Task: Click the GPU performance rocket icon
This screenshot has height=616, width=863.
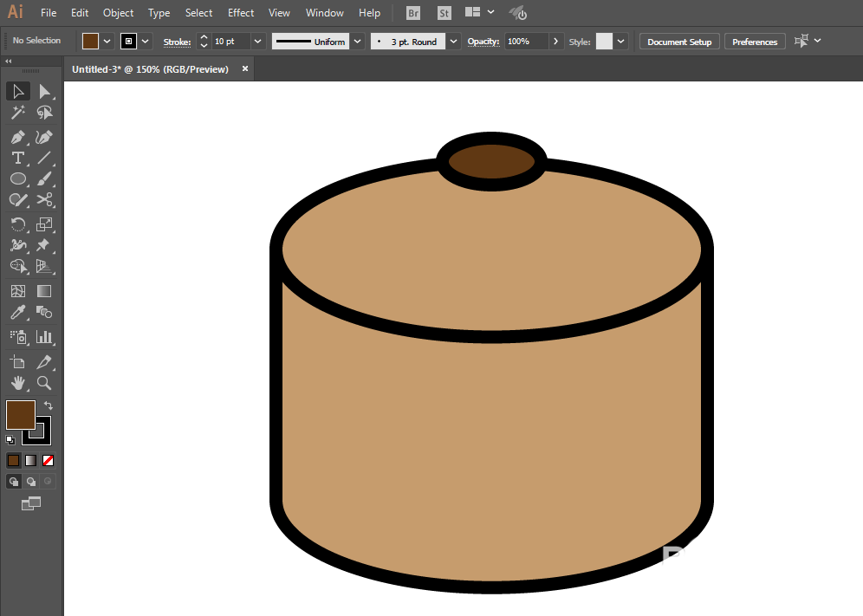Action: (x=518, y=13)
